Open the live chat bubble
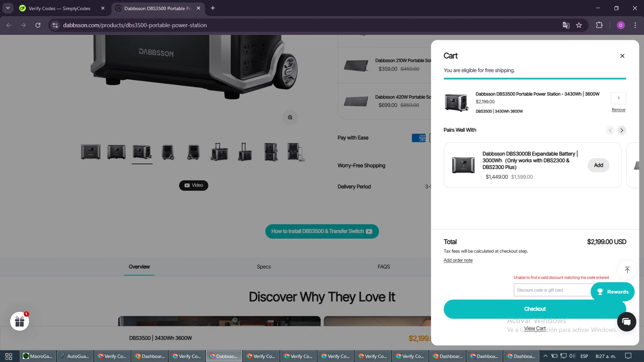Screen dimensions: 644x362 pyautogui.click(x=626, y=322)
